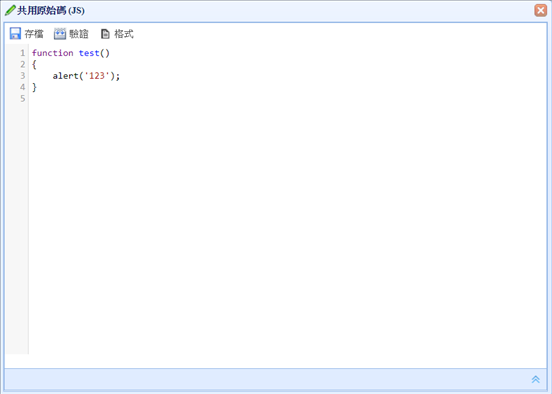Click the 'test' function name
Viewport: 552px width, 394px height.
(x=89, y=53)
